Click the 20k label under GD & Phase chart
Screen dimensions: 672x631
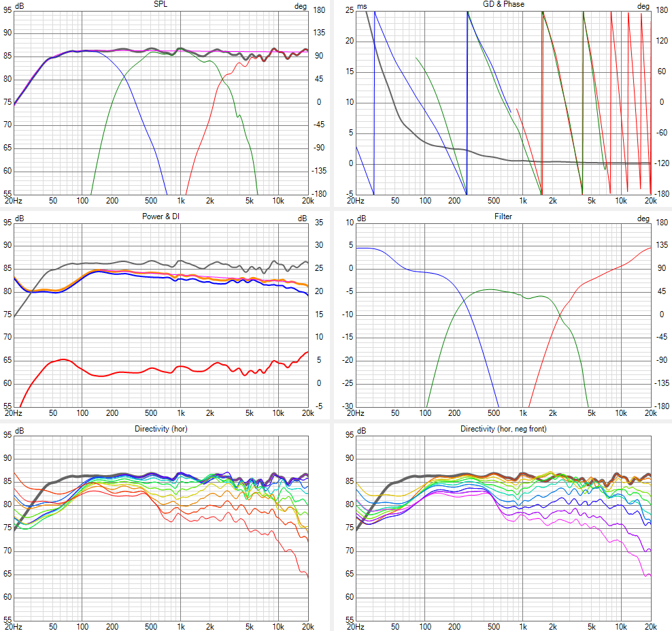point(650,201)
